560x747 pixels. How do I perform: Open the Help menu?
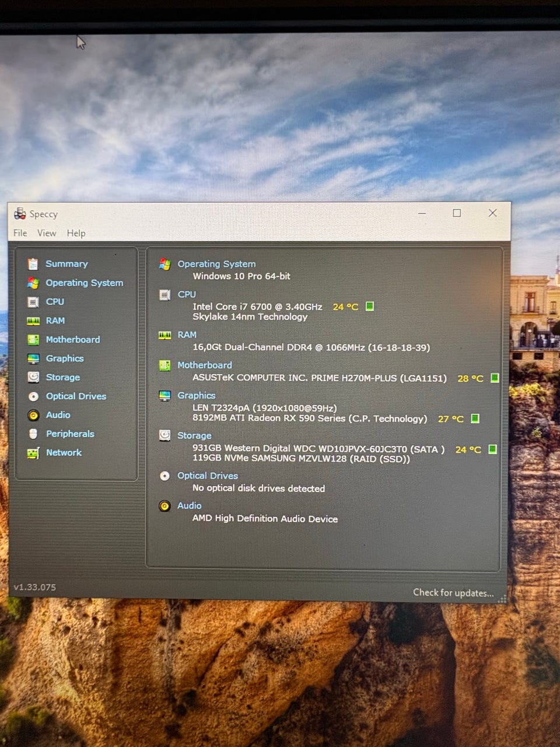76,233
